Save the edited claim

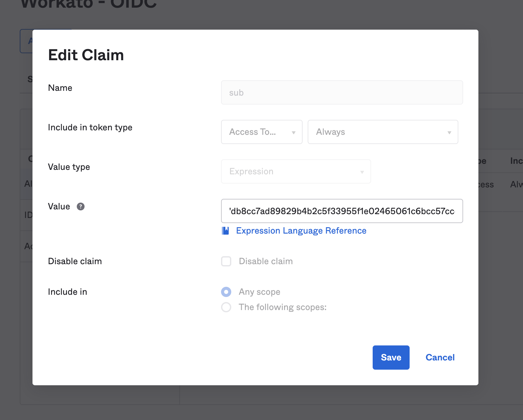point(391,357)
